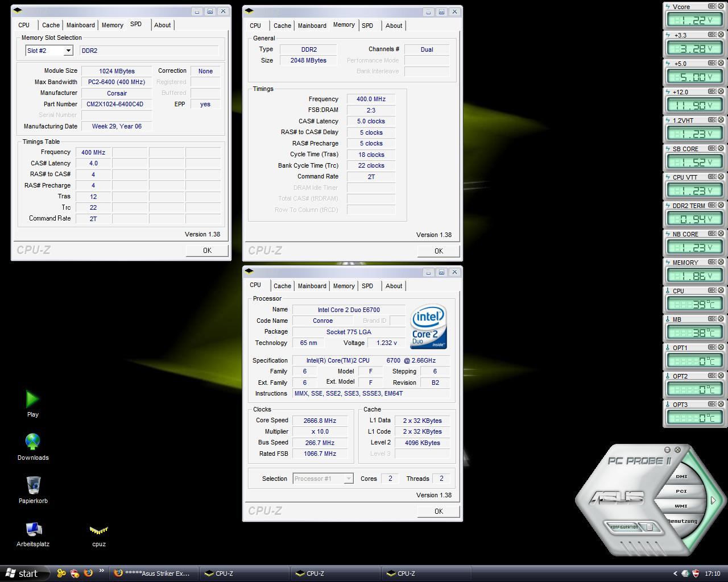Switch to CPU tab in SPD window
728x582 pixels.
click(24, 25)
